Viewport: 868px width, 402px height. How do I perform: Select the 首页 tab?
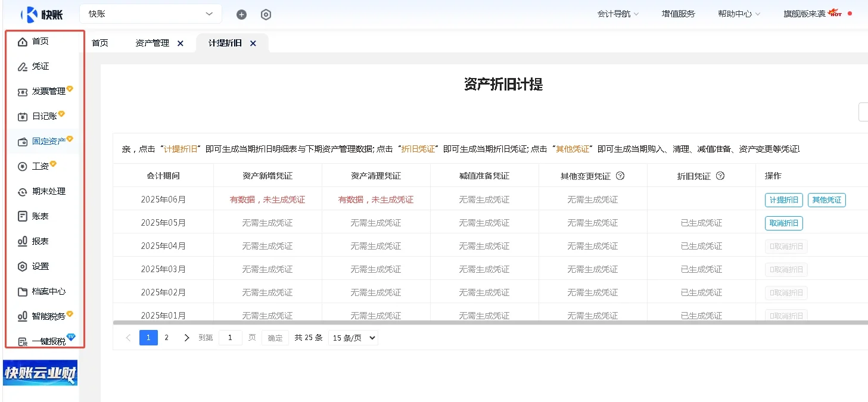[99, 42]
